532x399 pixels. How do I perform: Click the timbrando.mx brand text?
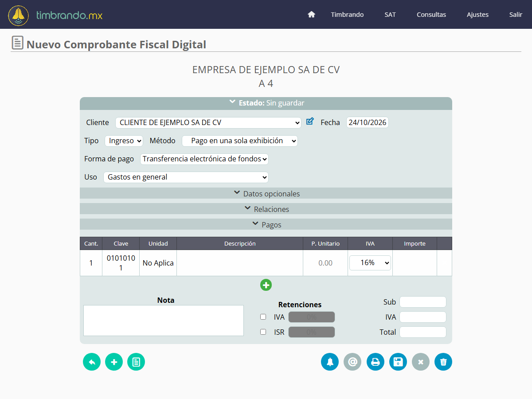[69, 16]
